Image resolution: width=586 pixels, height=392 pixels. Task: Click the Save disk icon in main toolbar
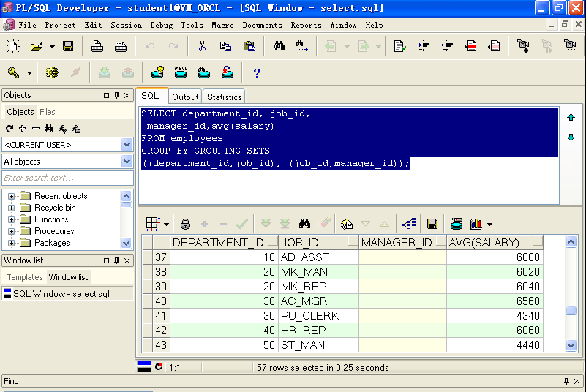point(68,46)
